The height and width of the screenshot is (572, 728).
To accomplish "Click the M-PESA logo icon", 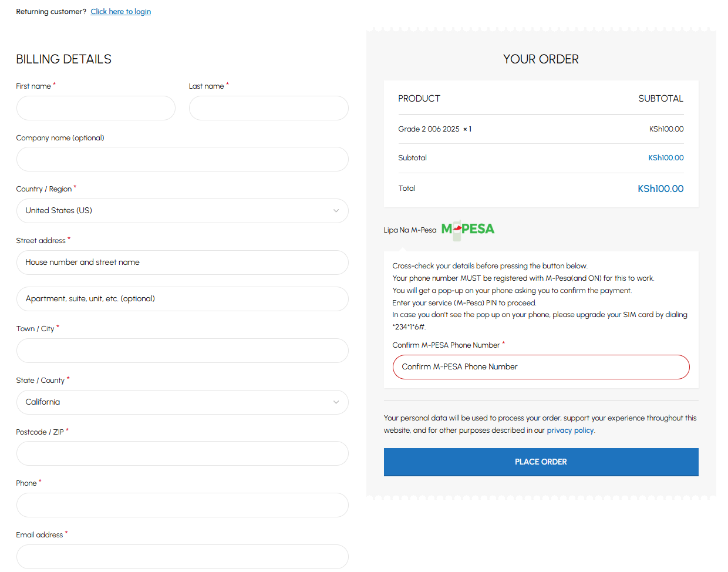I will (467, 229).
